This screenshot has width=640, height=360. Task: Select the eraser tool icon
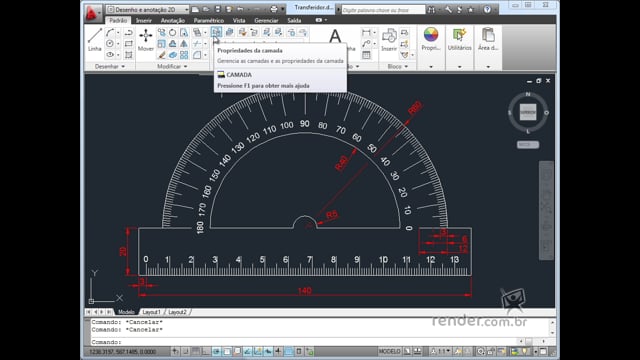click(x=162, y=55)
